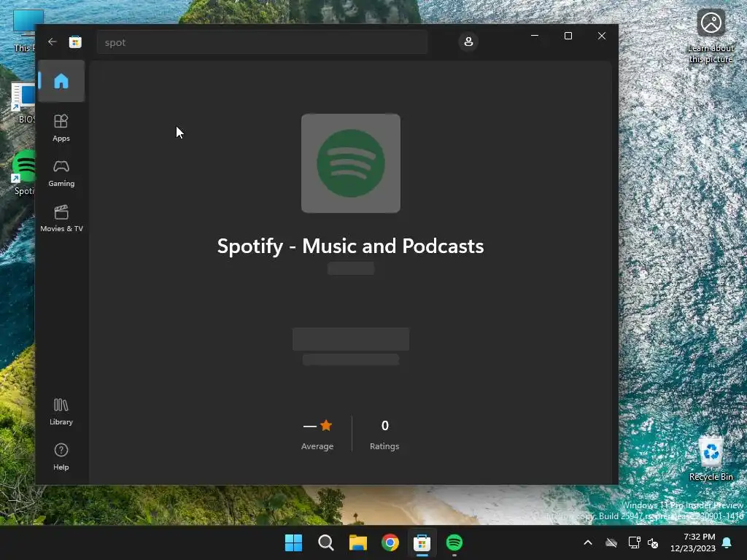Click the Spotify app logo thumbnail
747x560 pixels.
coord(351,163)
